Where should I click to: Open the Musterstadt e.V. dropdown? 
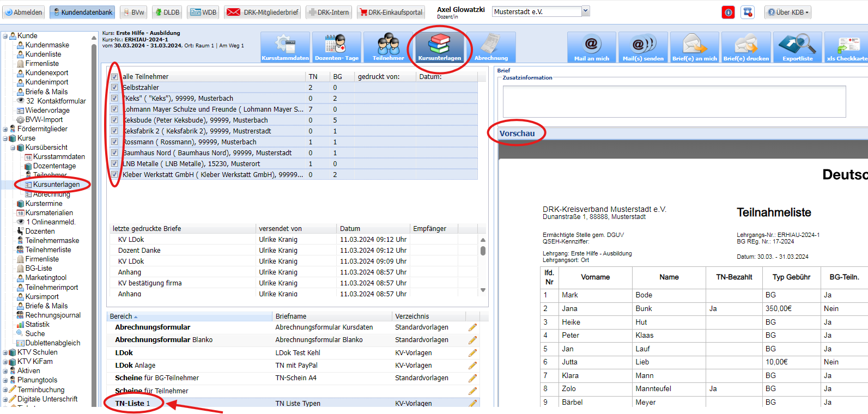pyautogui.click(x=585, y=11)
